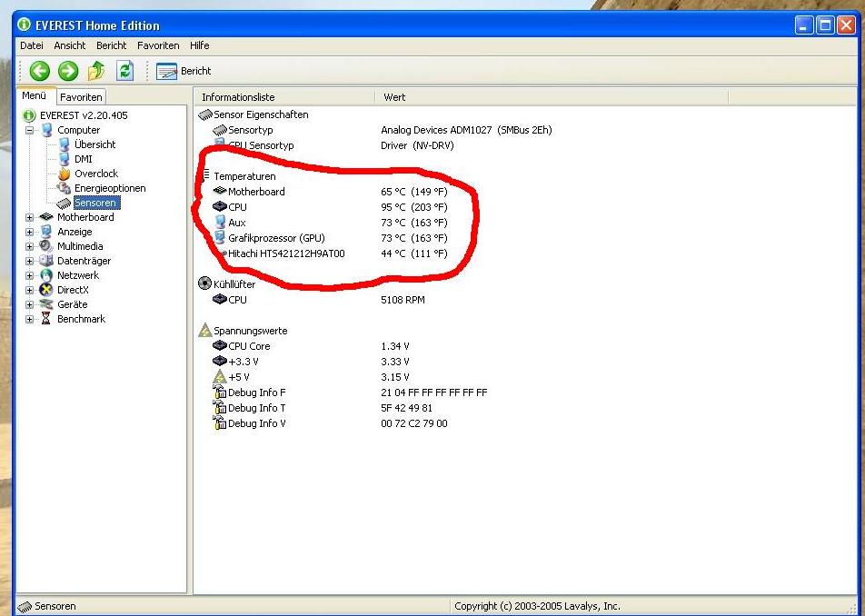Click the Geräte devices icon
The image size is (865, 616).
[x=46, y=304]
